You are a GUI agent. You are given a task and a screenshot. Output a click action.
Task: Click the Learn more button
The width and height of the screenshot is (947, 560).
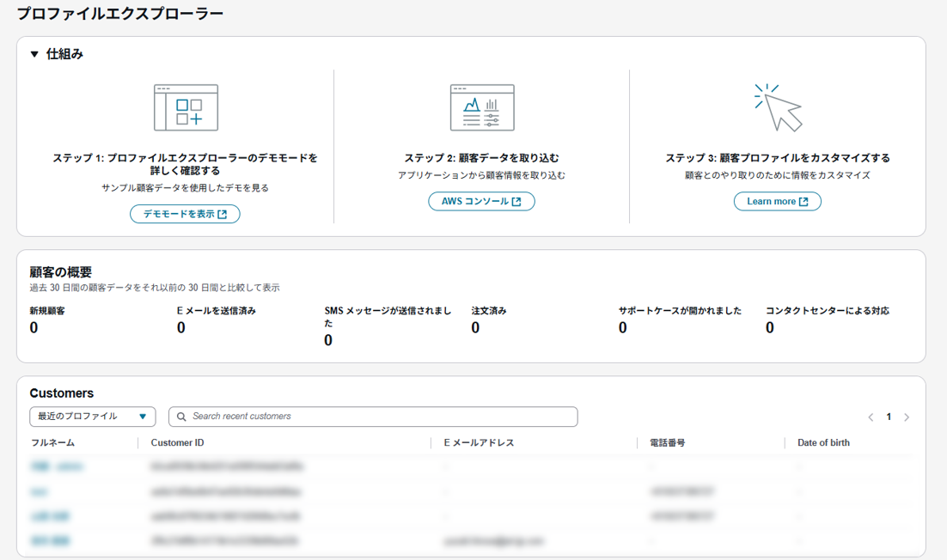(x=778, y=201)
